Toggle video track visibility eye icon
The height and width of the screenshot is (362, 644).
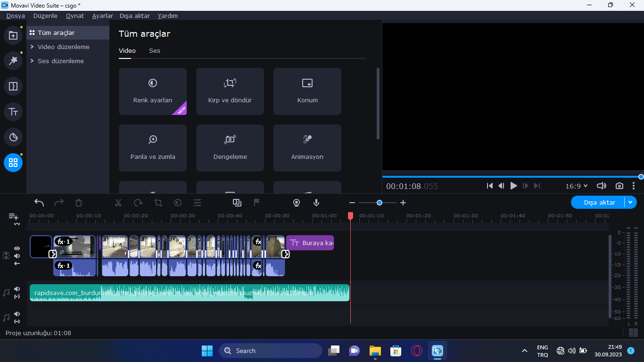(17, 248)
